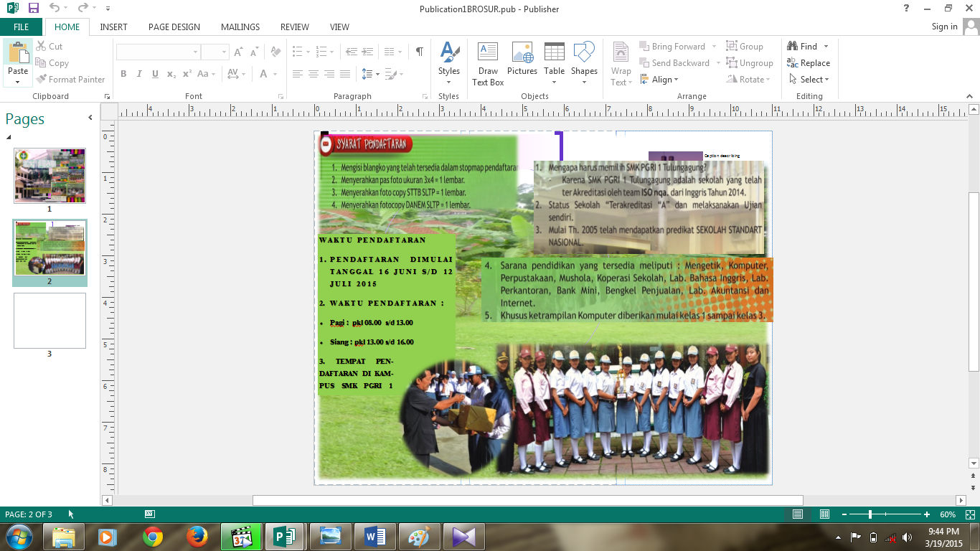This screenshot has width=980, height=551.
Task: Toggle Superscript formatting
Action: (x=187, y=74)
